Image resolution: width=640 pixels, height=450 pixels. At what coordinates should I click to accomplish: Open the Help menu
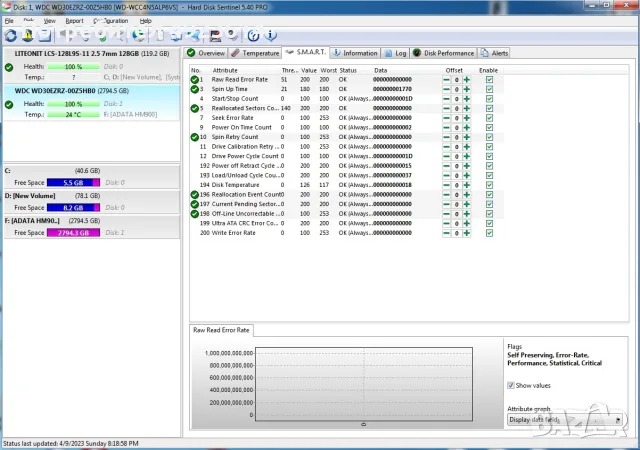tap(145, 21)
